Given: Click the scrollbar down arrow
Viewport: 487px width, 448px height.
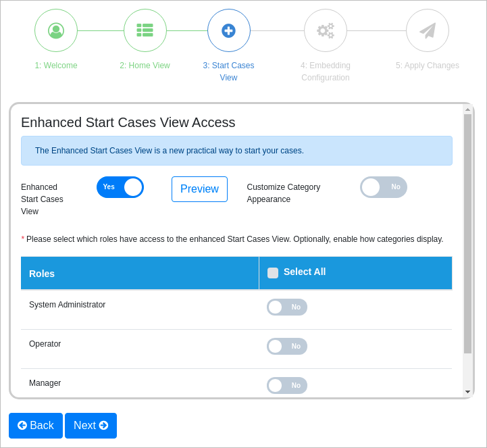Looking at the screenshot, I should [467, 392].
